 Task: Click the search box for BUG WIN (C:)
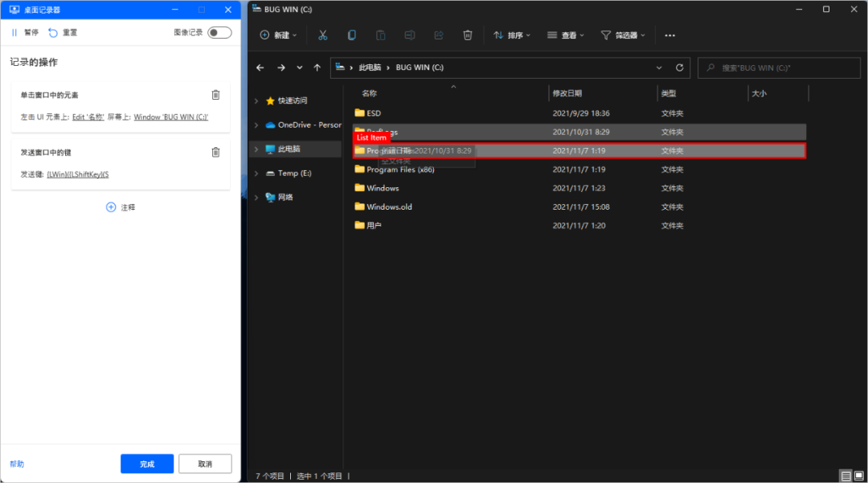point(780,68)
